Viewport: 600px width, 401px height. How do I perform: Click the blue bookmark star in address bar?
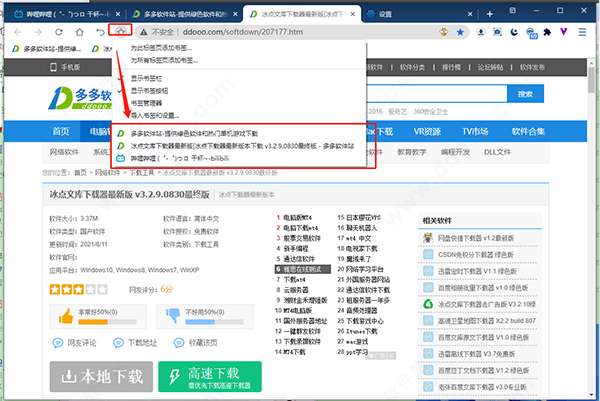coord(460,32)
